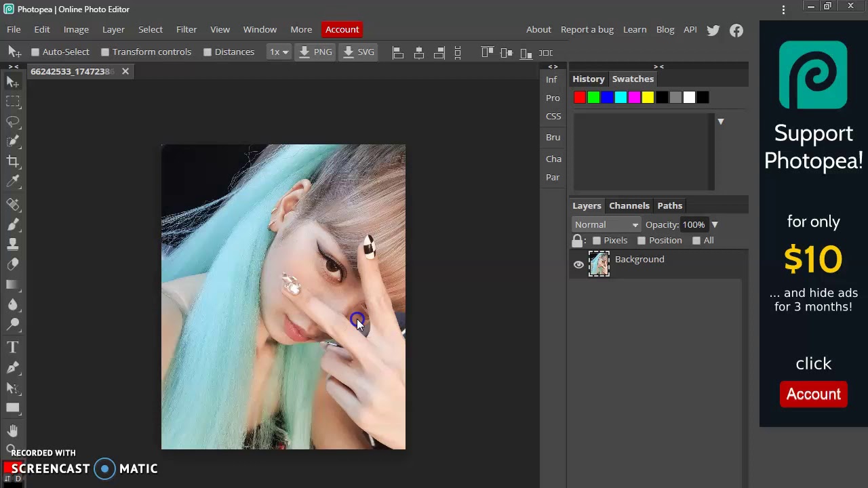Click the Align Right edges icon
Viewport: 868px width, 488px height.
coord(439,52)
